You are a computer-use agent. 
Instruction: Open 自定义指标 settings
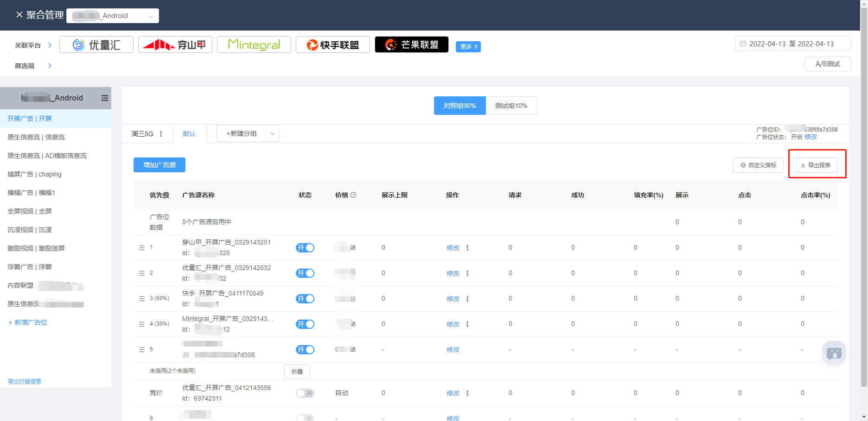758,165
